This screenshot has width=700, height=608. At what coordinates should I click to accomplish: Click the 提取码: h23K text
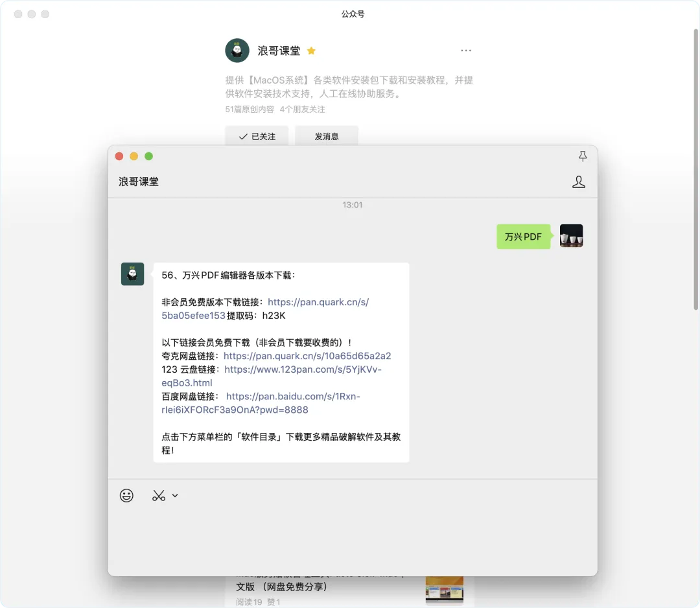(x=256, y=316)
